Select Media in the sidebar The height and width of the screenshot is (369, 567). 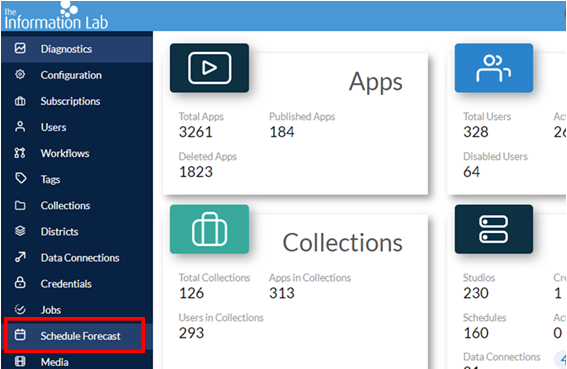click(x=77, y=361)
